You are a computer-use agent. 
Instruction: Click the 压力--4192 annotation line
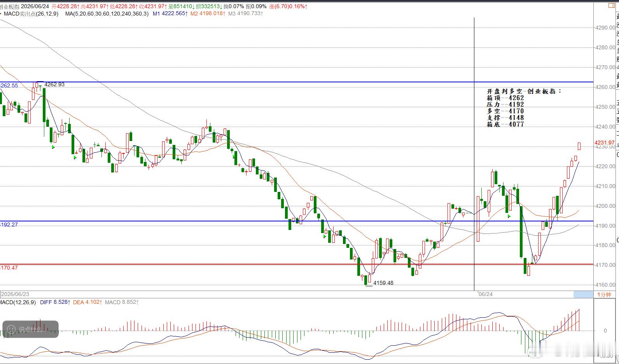[x=505, y=104]
